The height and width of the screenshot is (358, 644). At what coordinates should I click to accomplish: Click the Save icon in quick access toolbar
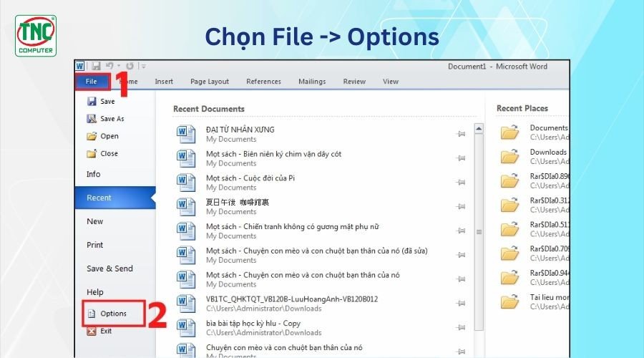(96, 66)
